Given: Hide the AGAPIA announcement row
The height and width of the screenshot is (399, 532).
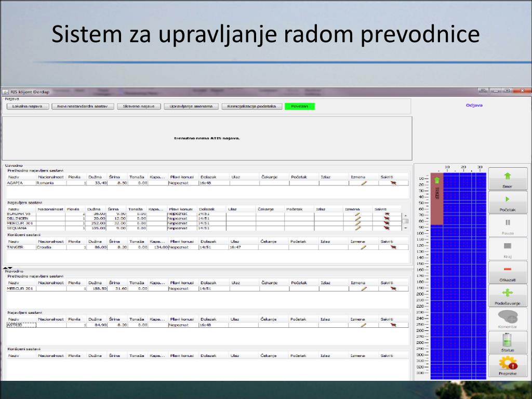Looking at the screenshot, I should pos(393,183).
